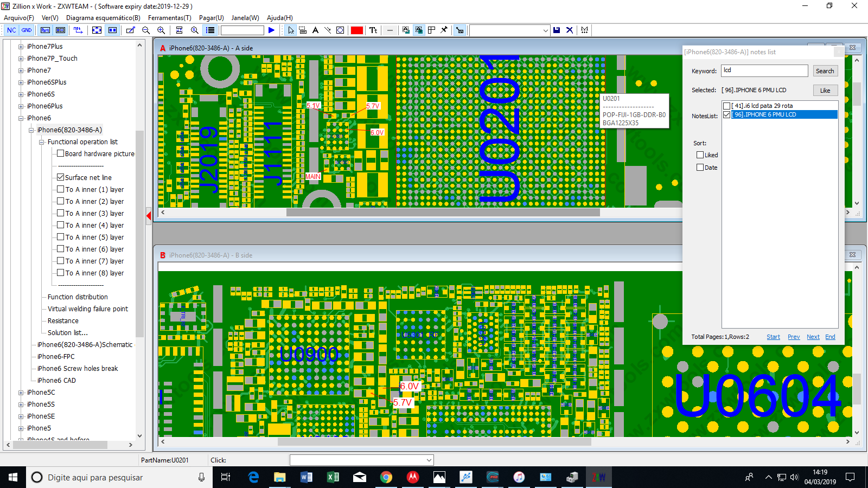
Task: Open the Diagrama esquemático(B) menu
Action: coord(103,18)
